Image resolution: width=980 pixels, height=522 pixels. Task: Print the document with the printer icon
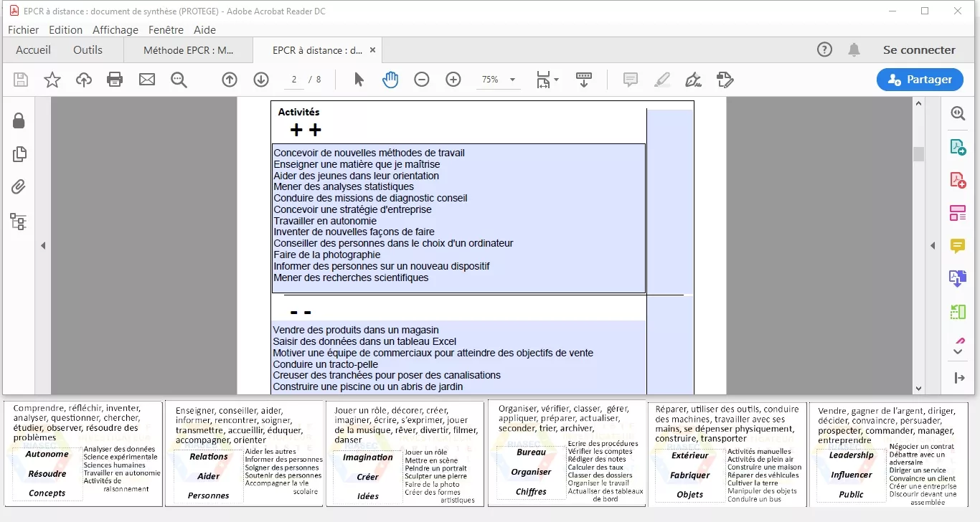click(115, 80)
